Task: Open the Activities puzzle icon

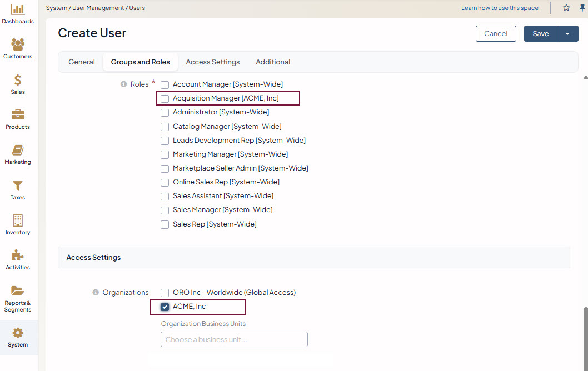Action: 18,255
